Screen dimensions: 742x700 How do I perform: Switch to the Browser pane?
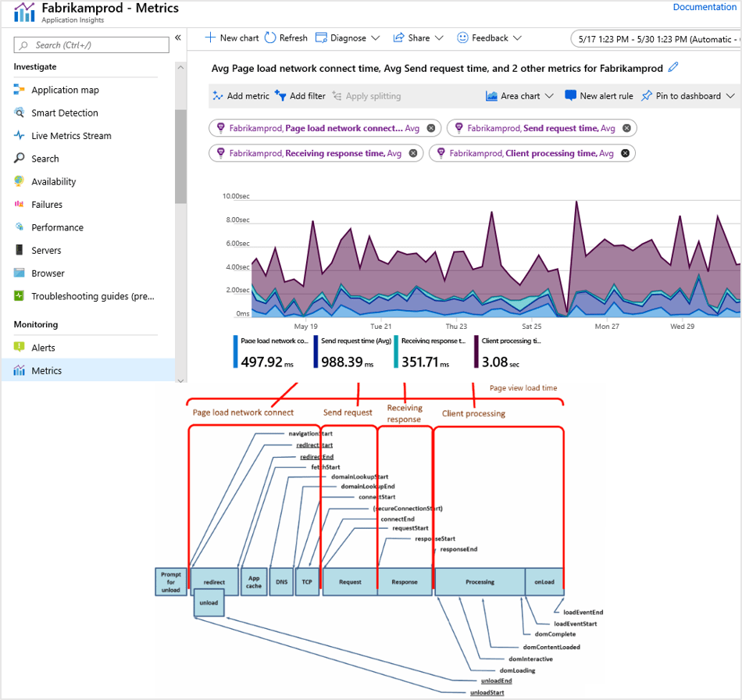(51, 273)
